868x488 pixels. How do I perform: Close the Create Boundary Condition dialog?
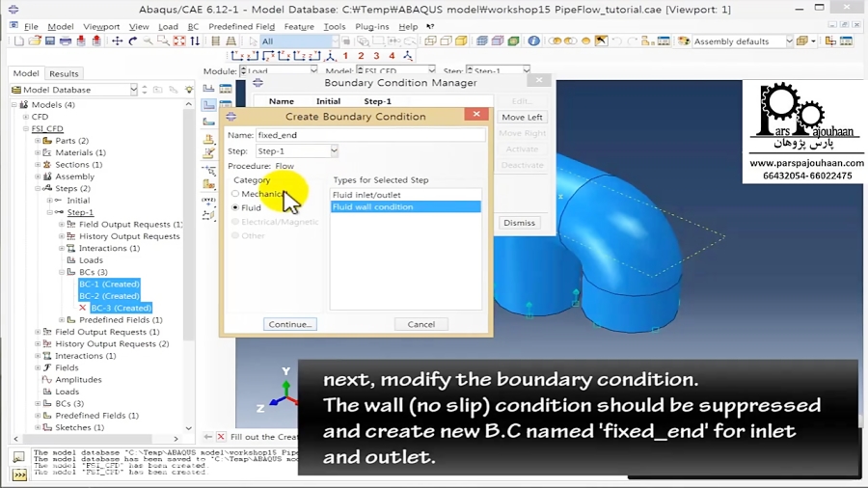coord(476,114)
